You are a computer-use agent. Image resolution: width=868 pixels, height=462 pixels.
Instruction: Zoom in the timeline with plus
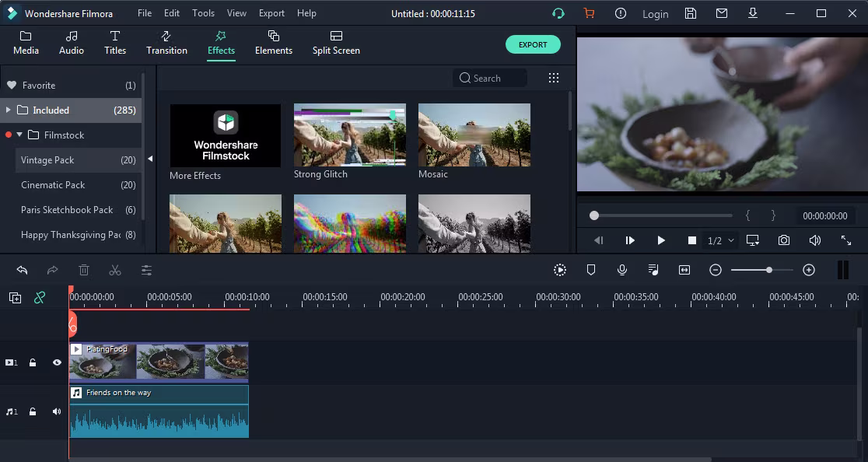[x=809, y=270]
